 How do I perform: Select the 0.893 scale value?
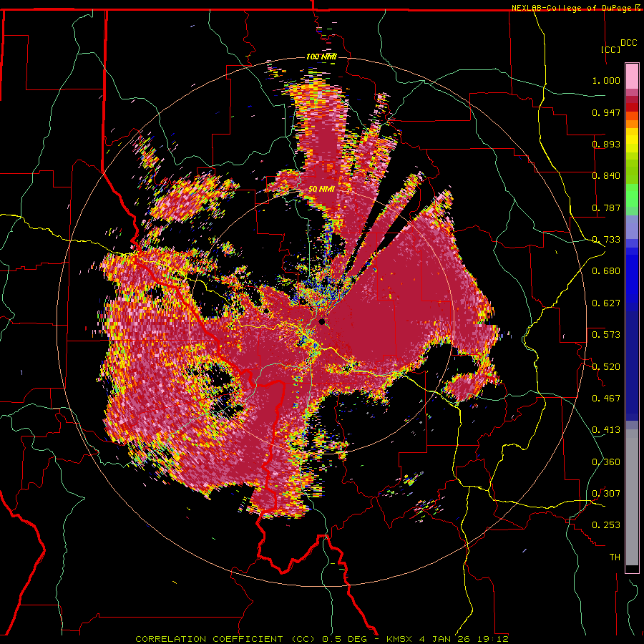606,144
